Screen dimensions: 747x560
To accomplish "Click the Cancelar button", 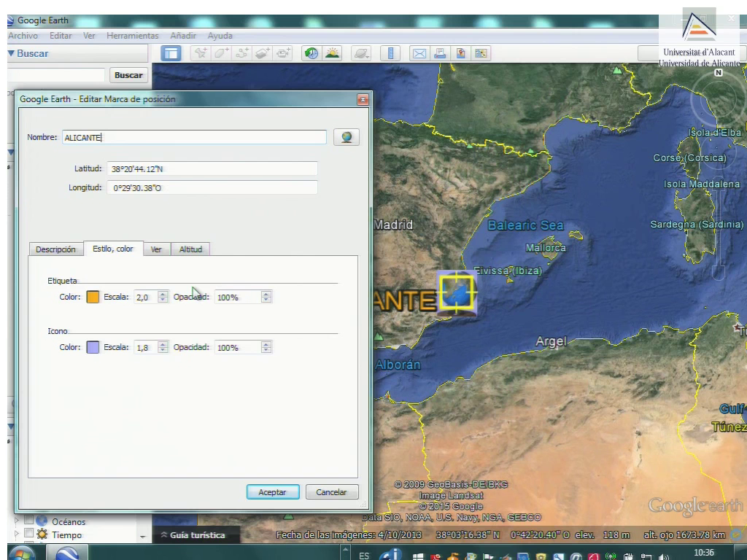I will click(332, 492).
